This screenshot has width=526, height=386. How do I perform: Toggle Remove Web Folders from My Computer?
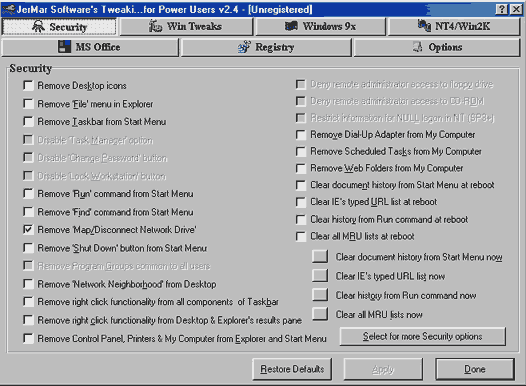[x=301, y=168]
